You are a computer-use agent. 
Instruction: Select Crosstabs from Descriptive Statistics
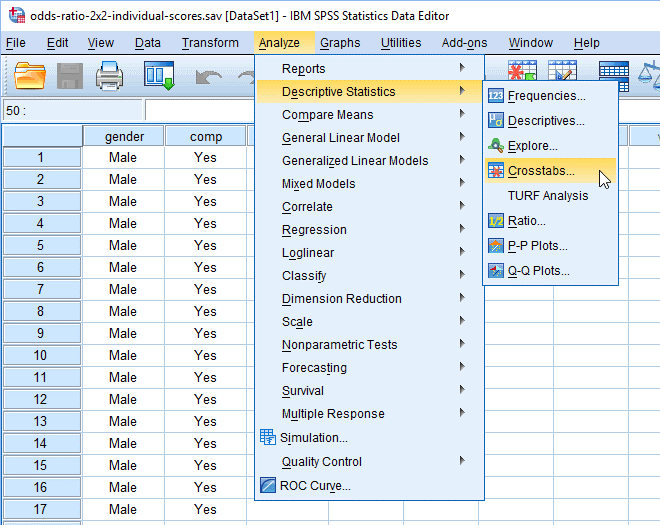click(541, 171)
